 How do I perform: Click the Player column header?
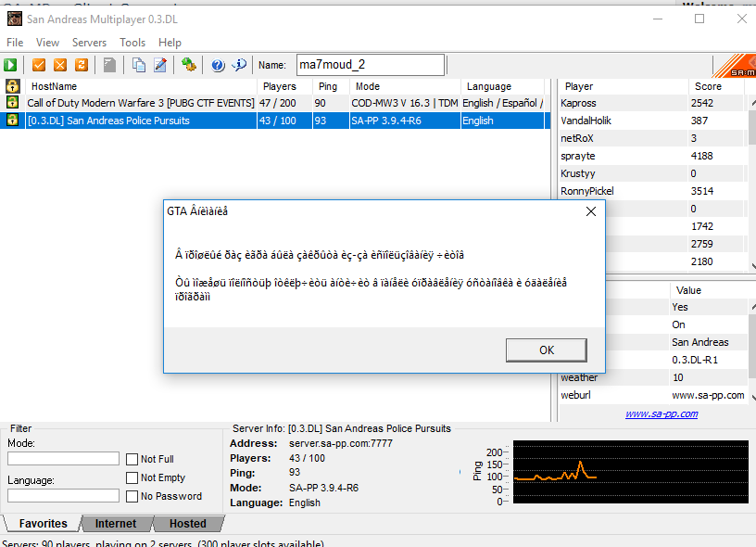coord(623,86)
